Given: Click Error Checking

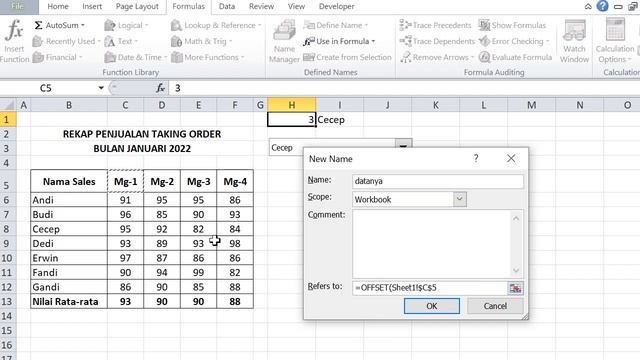Looking at the screenshot, I should point(514,41).
